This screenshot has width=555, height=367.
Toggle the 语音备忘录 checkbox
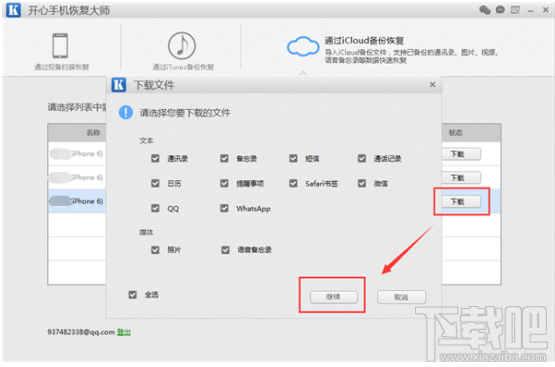(225, 250)
